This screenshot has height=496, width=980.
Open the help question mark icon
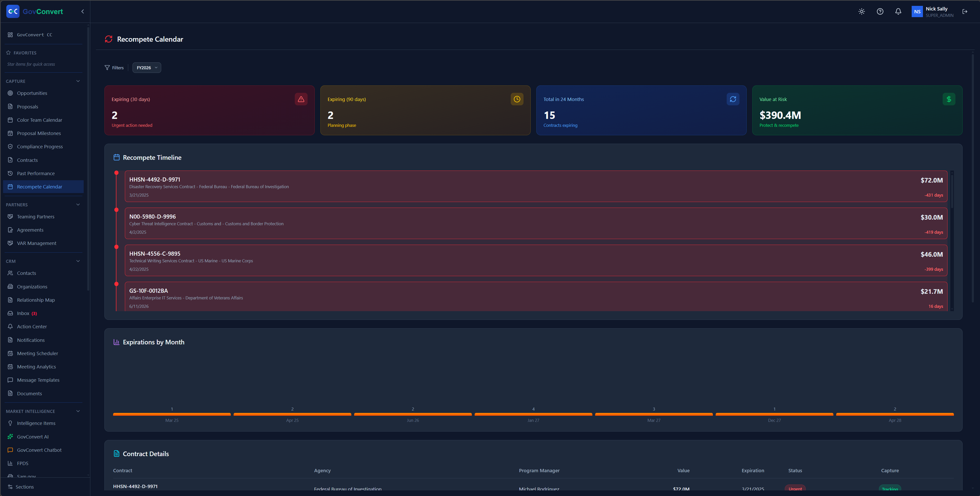click(x=880, y=12)
